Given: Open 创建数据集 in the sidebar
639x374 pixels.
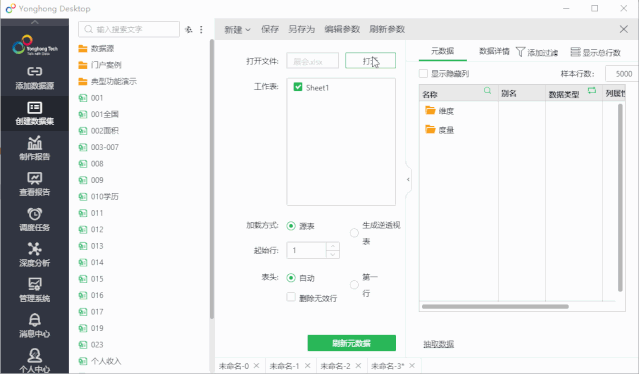Looking at the screenshot, I should (35, 113).
